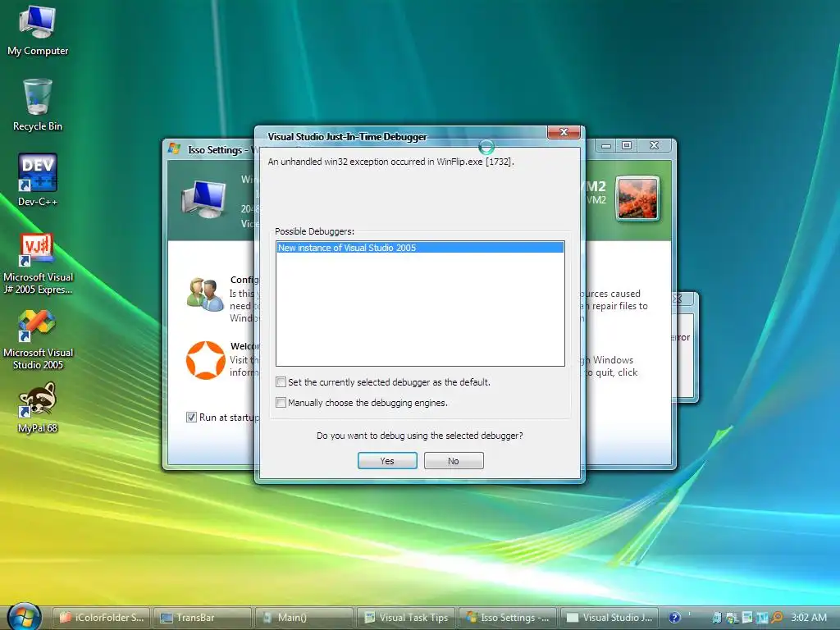
Task: Click the cyan TN tray icon
Action: tap(762, 618)
